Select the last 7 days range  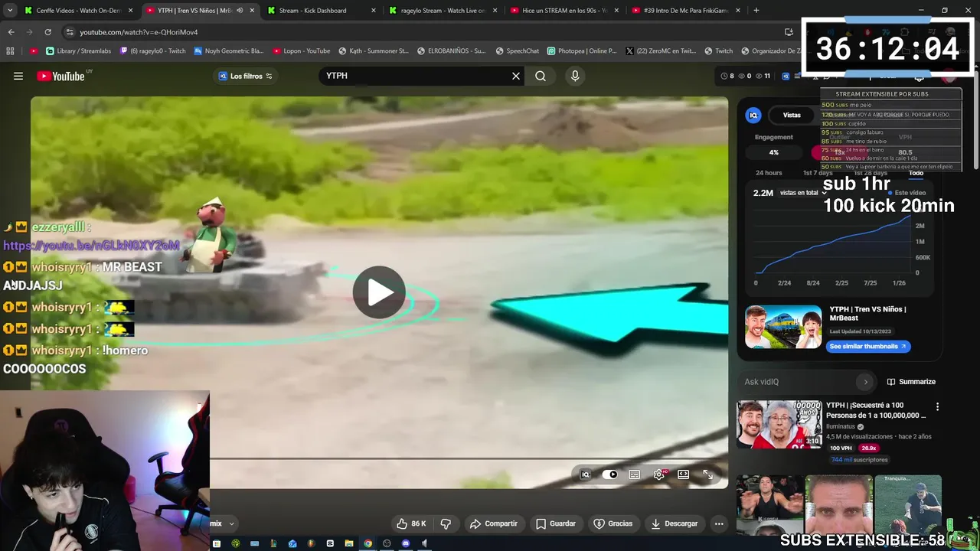click(818, 173)
